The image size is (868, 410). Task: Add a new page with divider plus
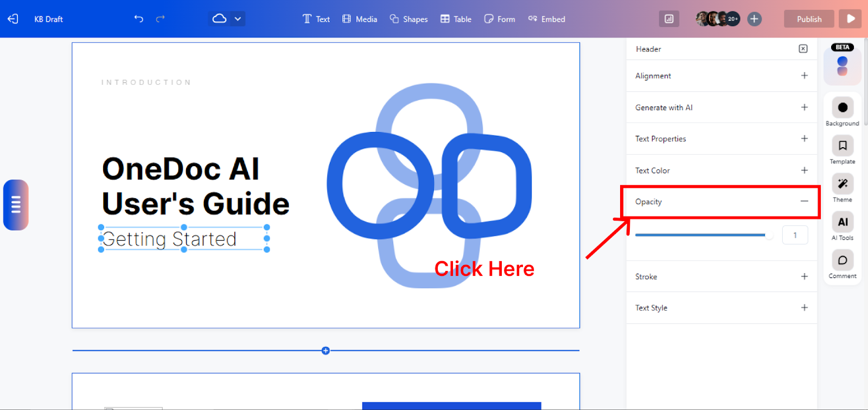click(x=325, y=351)
